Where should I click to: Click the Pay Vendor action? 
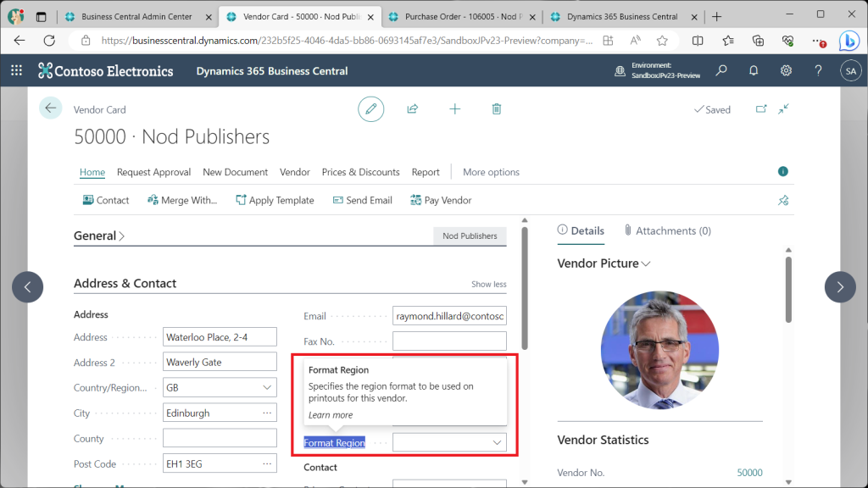point(441,200)
